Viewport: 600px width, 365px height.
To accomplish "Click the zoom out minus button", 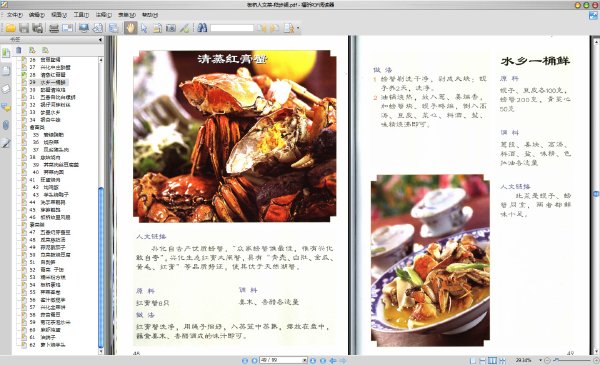I will pos(547,360).
